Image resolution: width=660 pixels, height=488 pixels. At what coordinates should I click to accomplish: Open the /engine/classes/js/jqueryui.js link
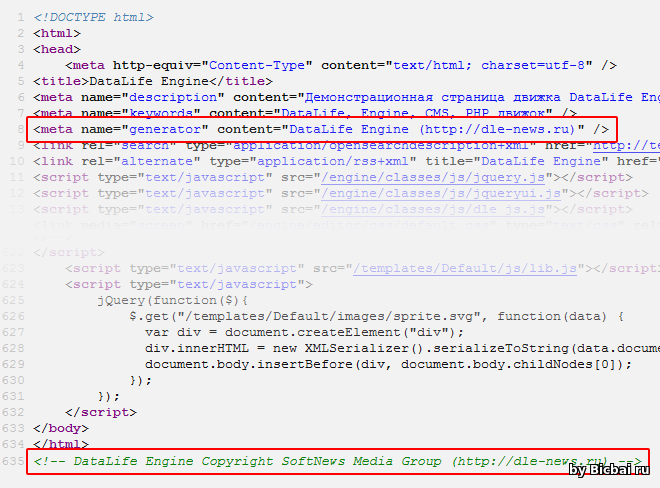coord(441,193)
